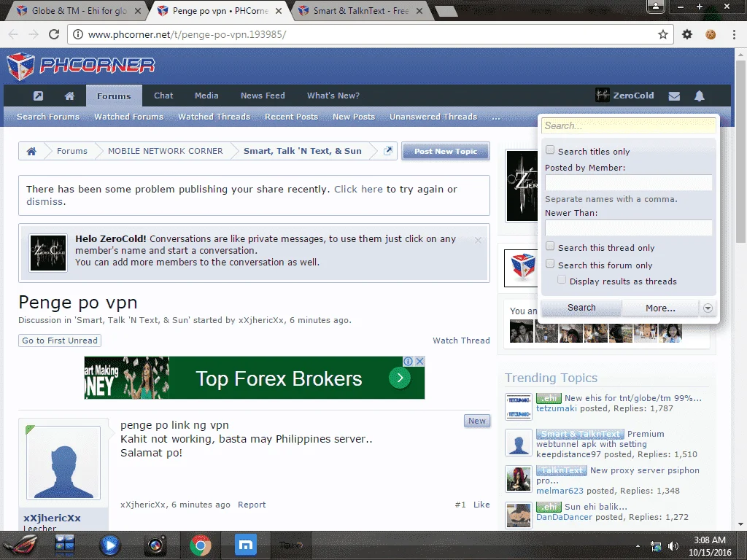Click the network tray icon
The image size is (747, 560).
656,546
